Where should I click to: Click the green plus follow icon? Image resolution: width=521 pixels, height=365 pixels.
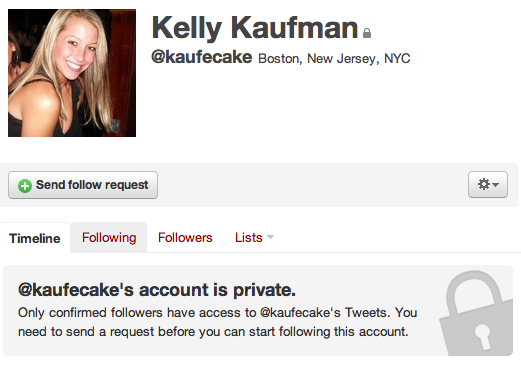pyautogui.click(x=25, y=186)
